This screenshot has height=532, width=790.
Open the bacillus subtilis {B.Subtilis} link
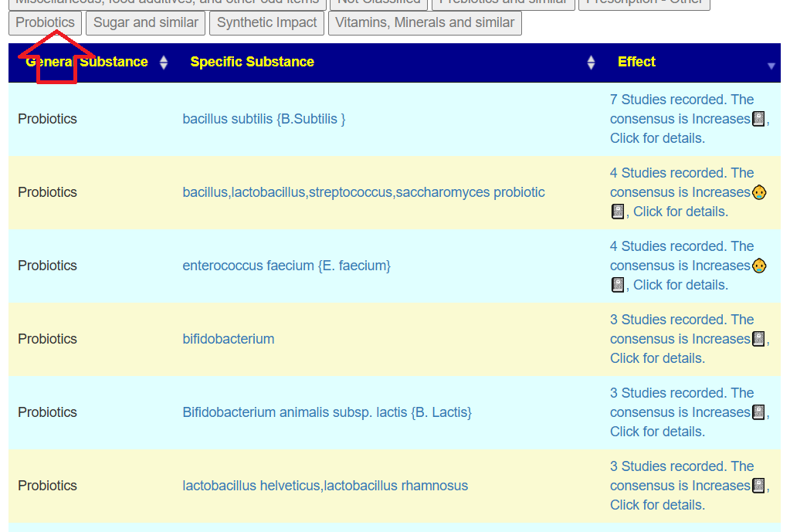point(263,119)
